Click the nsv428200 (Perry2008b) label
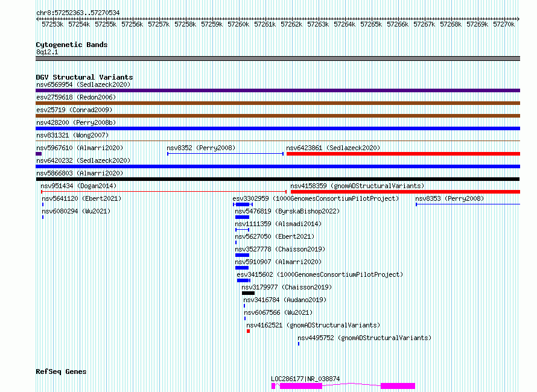This screenshot has height=392, width=537. pos(76,122)
